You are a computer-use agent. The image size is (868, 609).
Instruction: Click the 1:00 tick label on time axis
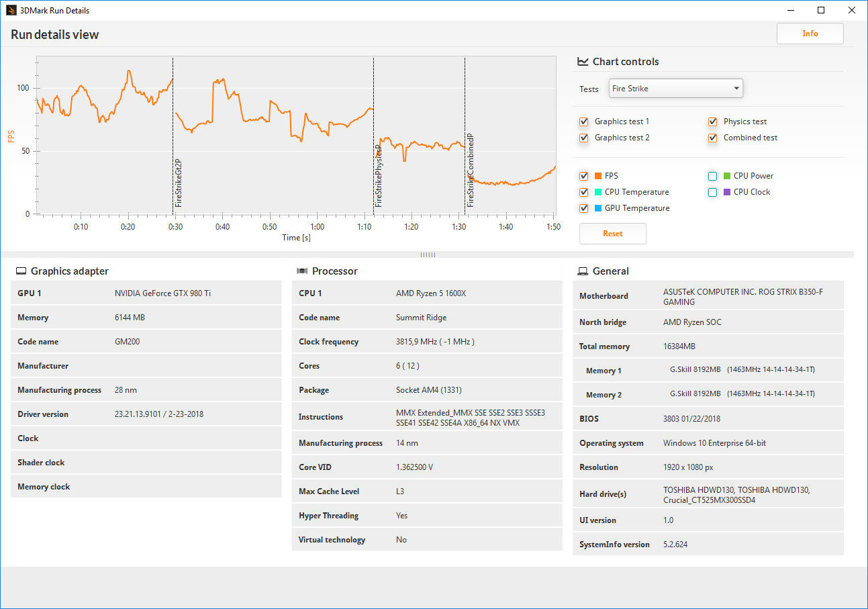pos(317,227)
